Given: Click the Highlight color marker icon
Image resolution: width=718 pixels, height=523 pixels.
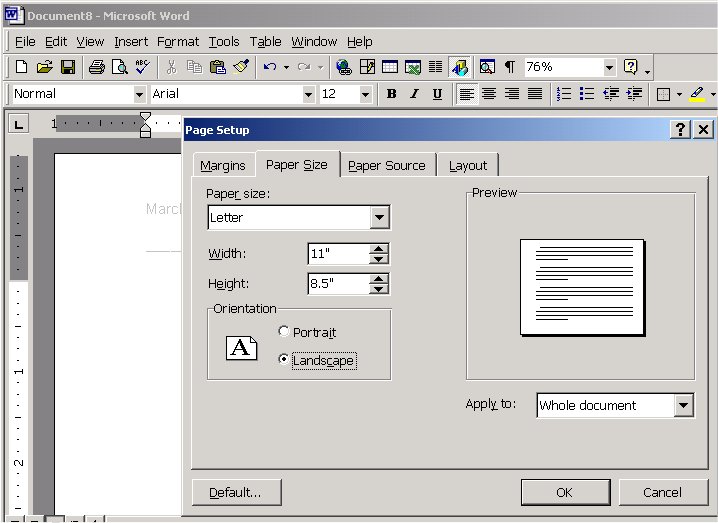Looking at the screenshot, I should point(696,94).
